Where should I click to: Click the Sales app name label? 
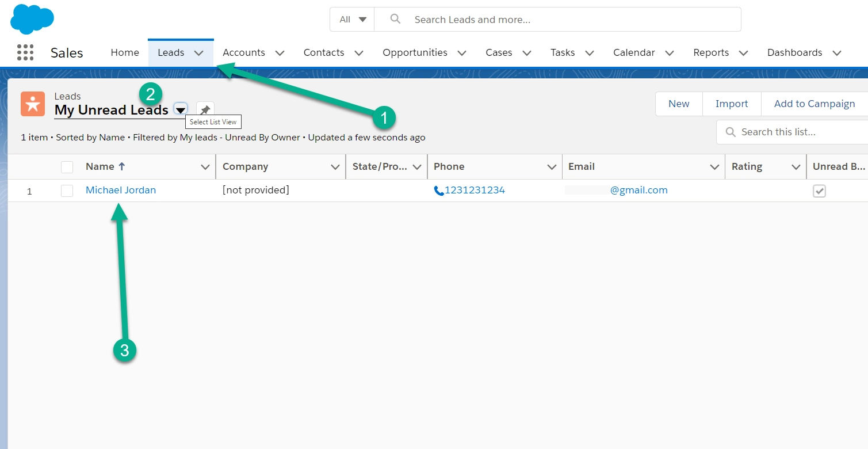[67, 53]
